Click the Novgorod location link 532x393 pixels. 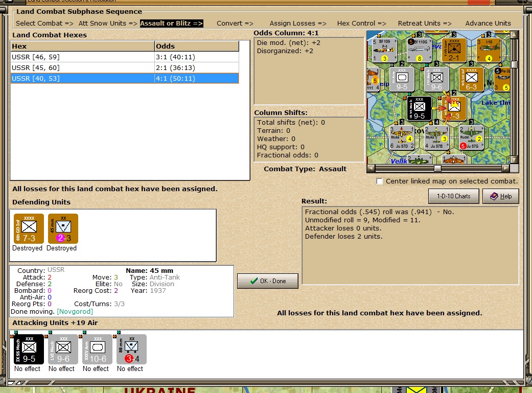click(75, 312)
